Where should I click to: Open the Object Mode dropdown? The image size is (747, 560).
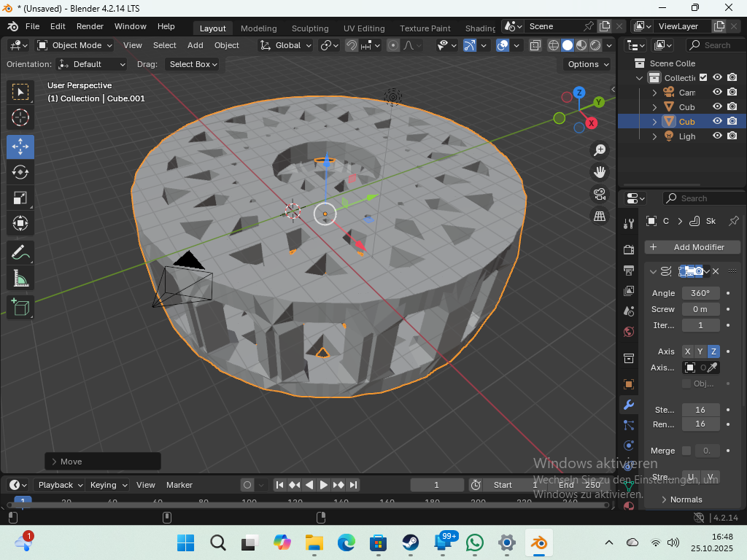75,45
